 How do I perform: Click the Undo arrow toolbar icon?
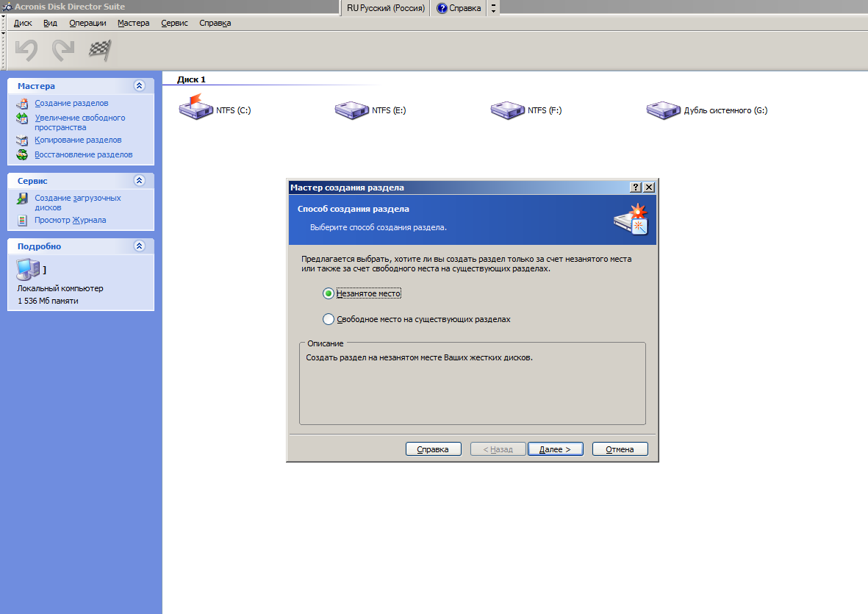[26, 50]
